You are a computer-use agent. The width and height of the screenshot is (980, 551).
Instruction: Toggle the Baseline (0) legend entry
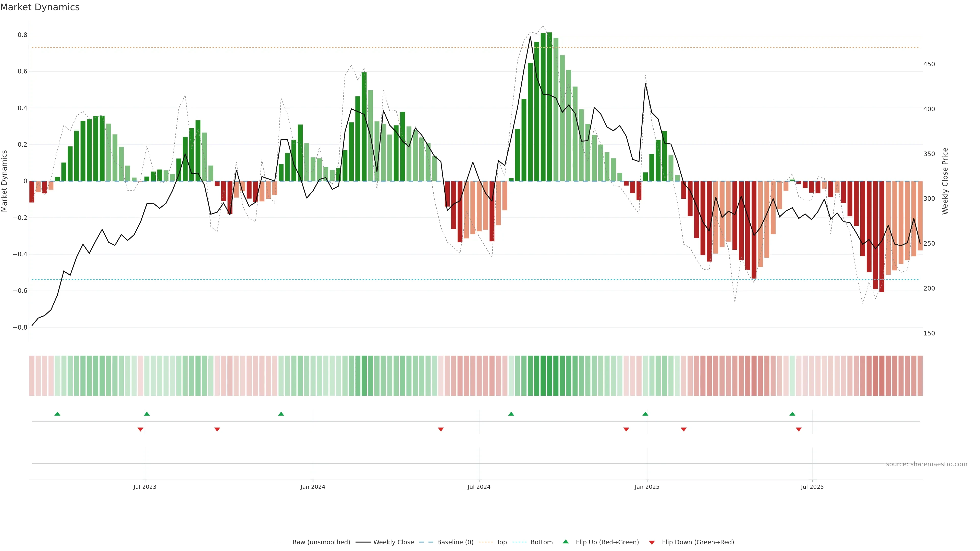(x=455, y=542)
